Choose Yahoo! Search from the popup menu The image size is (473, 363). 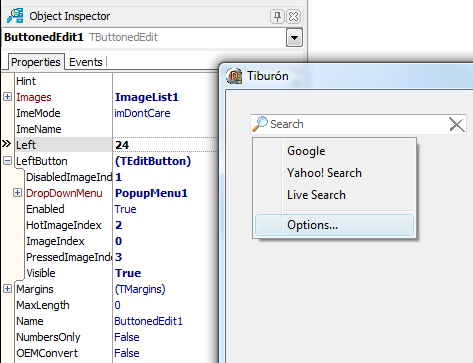tap(334, 173)
